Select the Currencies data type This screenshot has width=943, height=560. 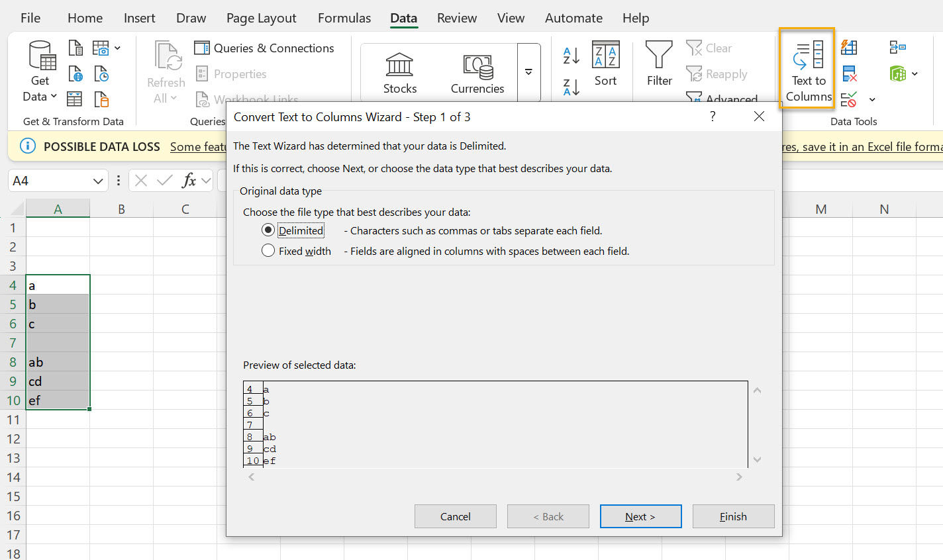[x=477, y=73]
